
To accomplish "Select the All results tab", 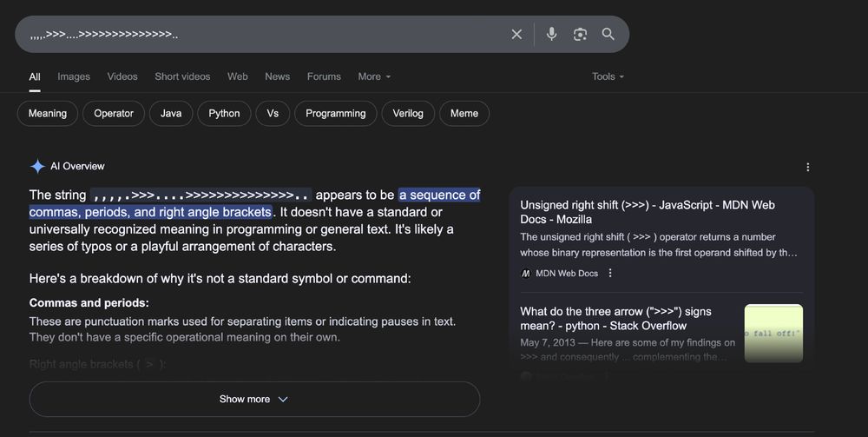I will coord(35,76).
